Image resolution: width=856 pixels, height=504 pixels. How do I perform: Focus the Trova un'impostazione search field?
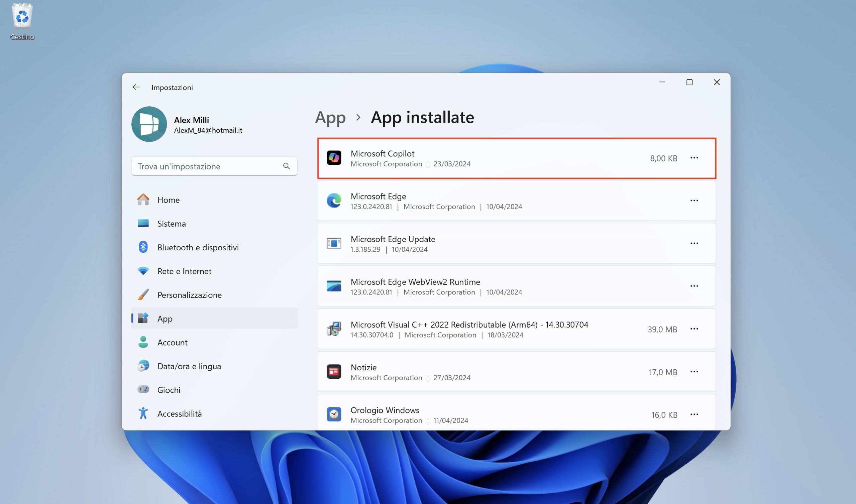click(214, 166)
